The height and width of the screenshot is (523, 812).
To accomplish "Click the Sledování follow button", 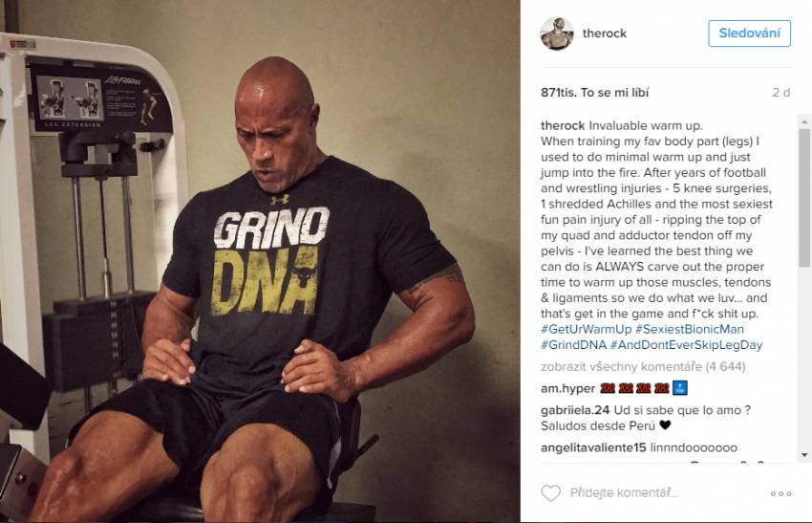I will click(749, 33).
